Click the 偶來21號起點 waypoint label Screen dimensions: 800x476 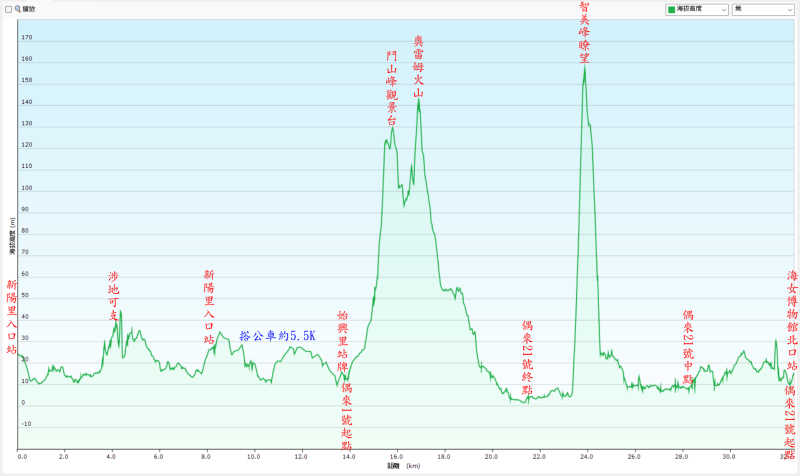(x=790, y=423)
